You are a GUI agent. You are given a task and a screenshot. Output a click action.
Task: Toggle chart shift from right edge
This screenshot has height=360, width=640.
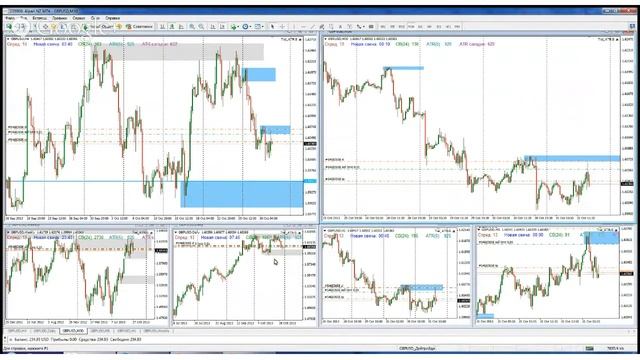tap(222, 27)
